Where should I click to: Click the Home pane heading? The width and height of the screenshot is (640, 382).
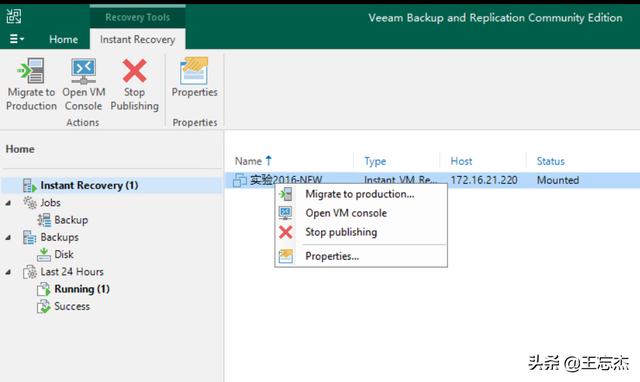pos(20,149)
